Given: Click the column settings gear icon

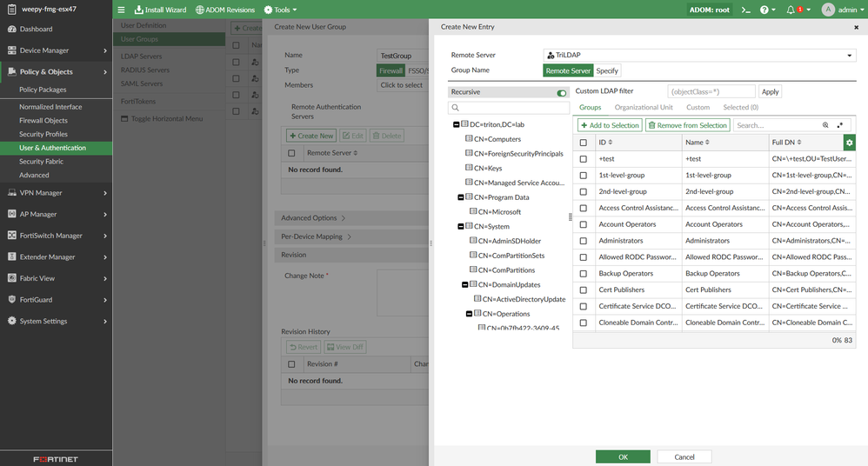Looking at the screenshot, I should (x=849, y=143).
